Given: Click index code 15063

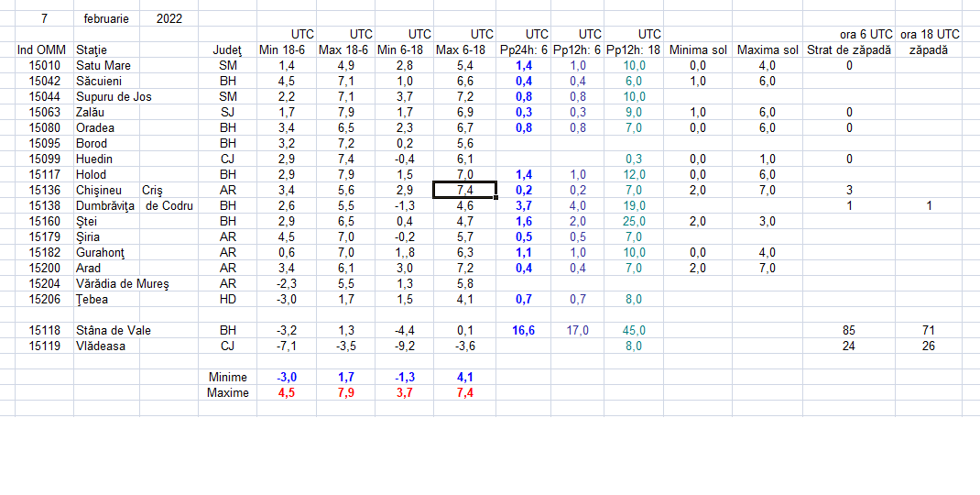Looking at the screenshot, I should coord(44,113).
